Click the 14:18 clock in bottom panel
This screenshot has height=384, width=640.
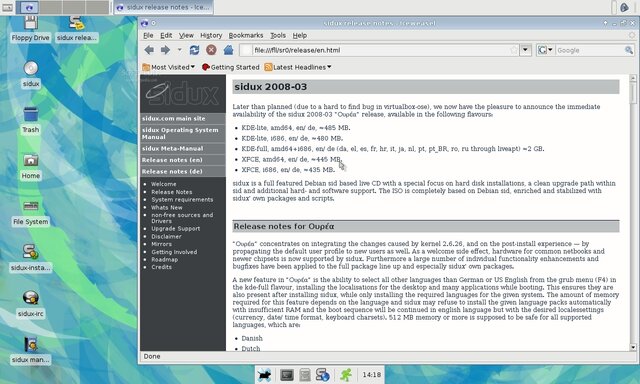click(x=371, y=375)
